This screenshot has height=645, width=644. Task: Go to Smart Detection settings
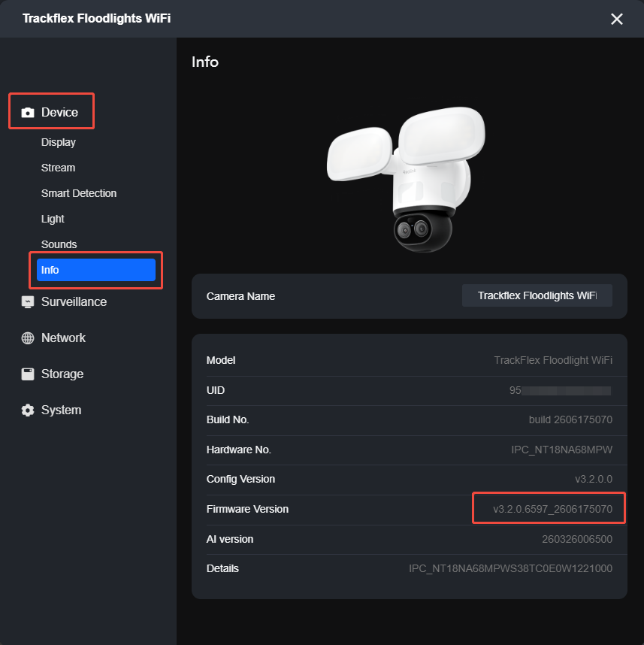coord(79,193)
